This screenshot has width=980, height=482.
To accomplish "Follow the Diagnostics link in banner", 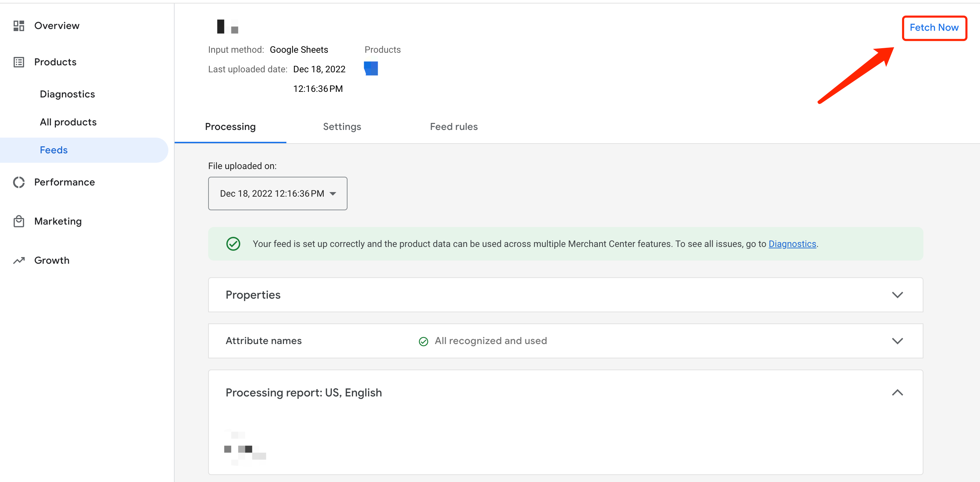I will pyautogui.click(x=792, y=244).
